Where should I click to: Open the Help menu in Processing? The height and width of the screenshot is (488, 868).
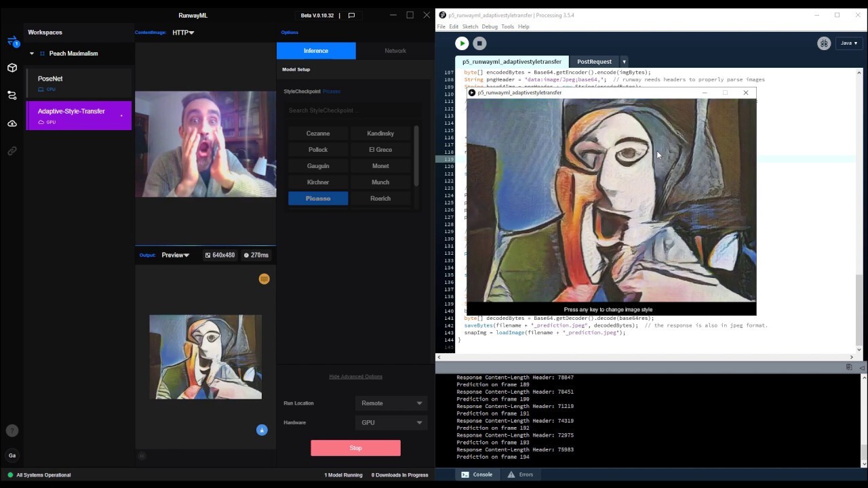click(524, 26)
